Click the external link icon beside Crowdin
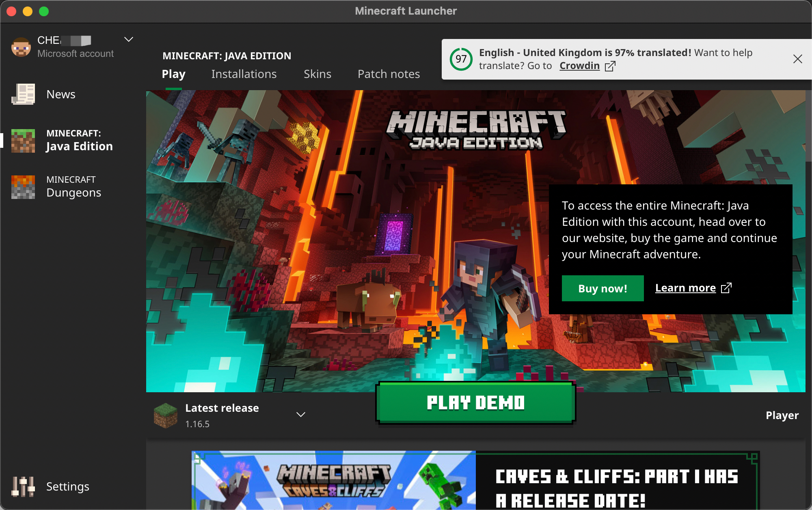The width and height of the screenshot is (812, 510). click(x=610, y=66)
